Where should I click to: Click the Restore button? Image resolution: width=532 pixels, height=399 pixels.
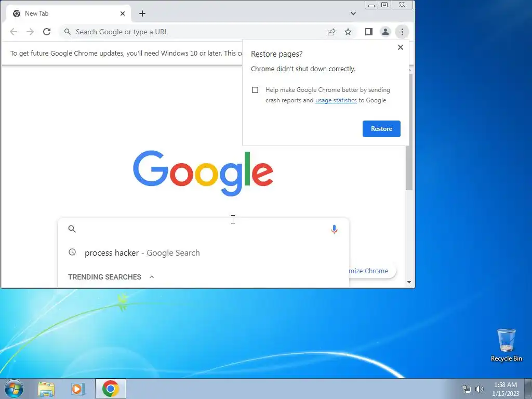click(381, 129)
